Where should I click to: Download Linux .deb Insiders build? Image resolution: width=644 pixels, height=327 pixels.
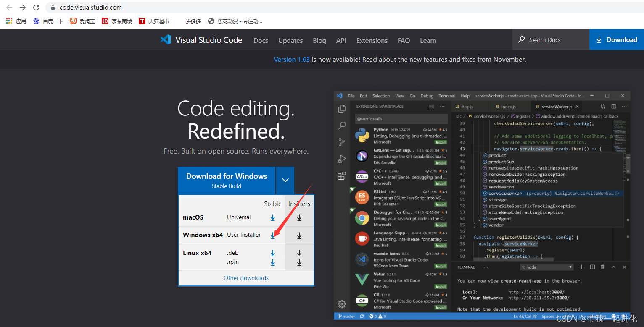click(299, 253)
